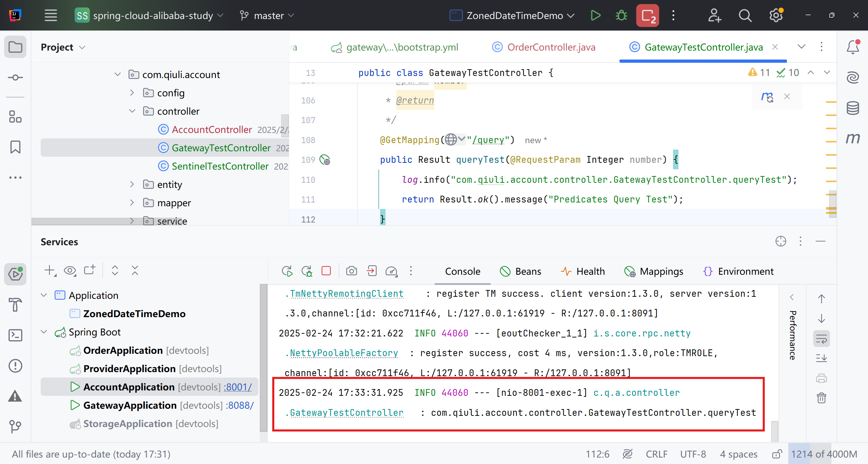
Task: Open the Bookmarks tool window
Action: pos(15,147)
